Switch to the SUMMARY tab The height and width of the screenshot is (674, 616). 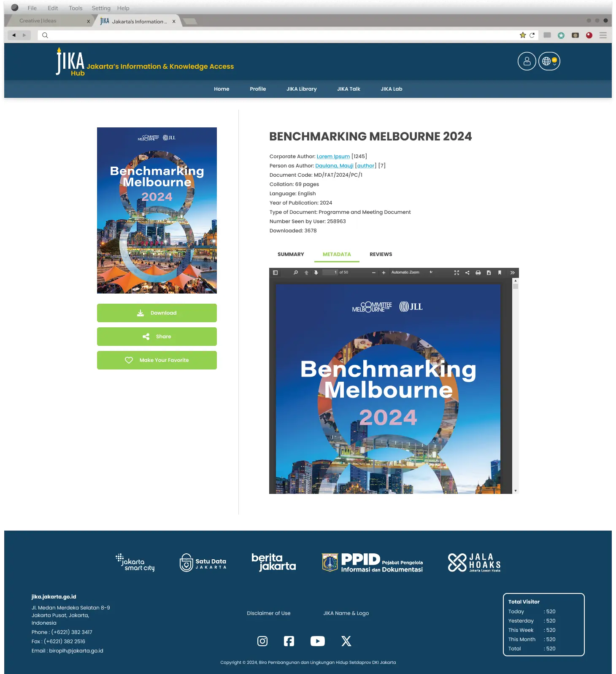pos(291,254)
